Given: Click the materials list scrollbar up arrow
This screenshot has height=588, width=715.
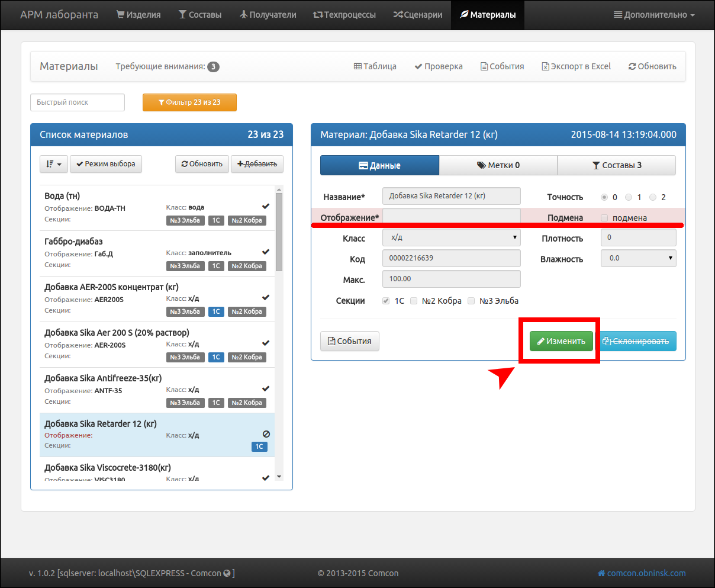Looking at the screenshot, I should click(279, 189).
